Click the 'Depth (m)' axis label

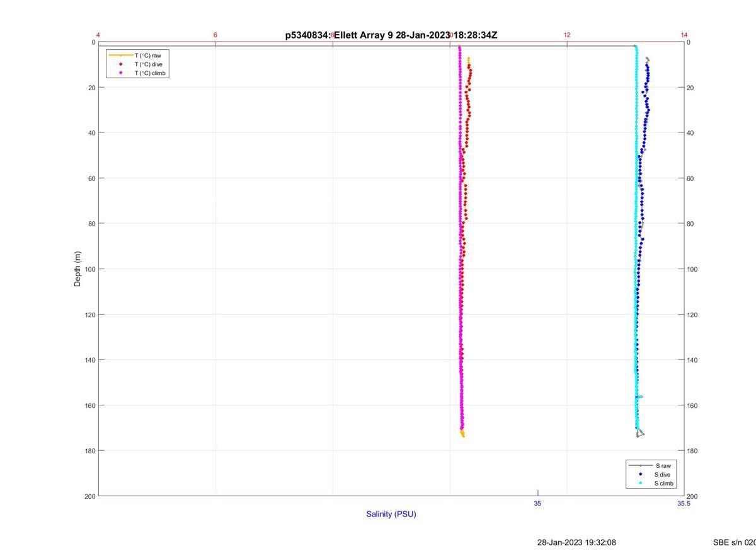pos(77,269)
